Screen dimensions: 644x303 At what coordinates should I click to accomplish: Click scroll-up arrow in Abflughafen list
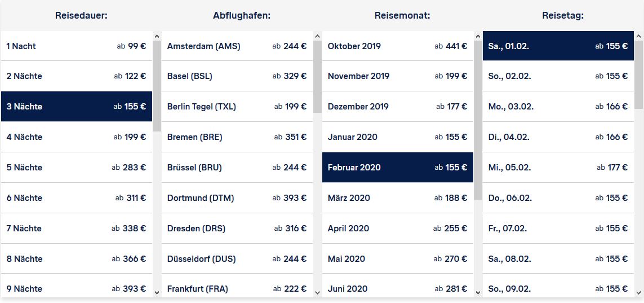(x=317, y=36)
